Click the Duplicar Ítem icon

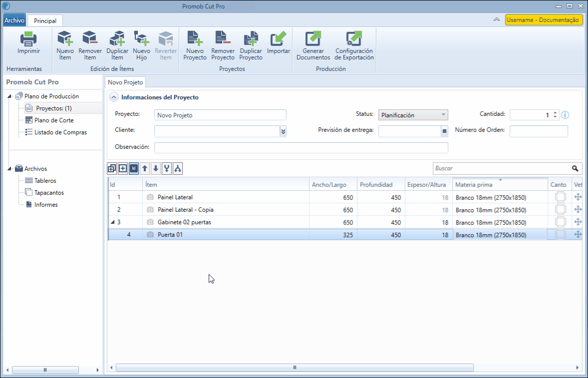pos(117,39)
